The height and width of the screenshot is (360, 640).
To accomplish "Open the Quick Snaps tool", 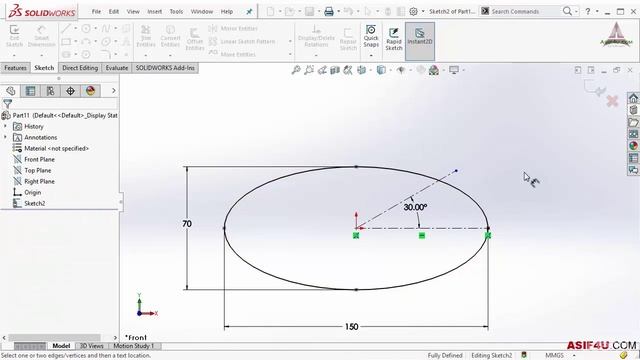I will click(x=371, y=36).
